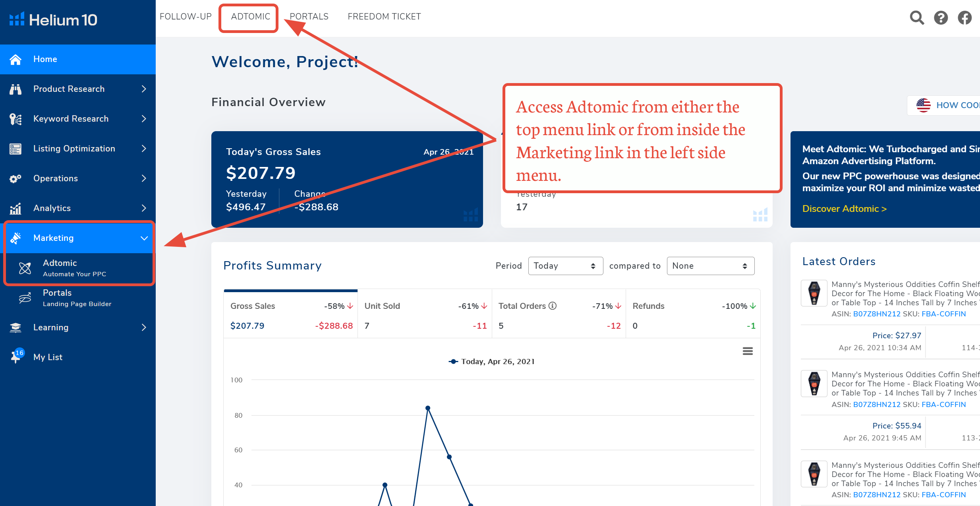
Task: Open the help question mark icon
Action: click(x=941, y=17)
